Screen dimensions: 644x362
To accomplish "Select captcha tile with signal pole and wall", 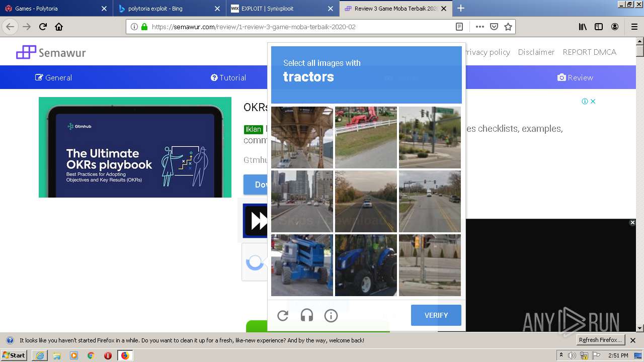I will (430, 265).
